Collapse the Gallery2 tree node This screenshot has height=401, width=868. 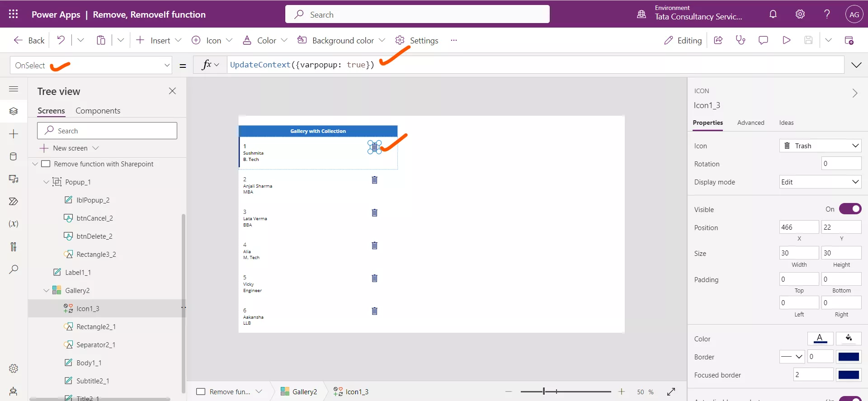(x=46, y=290)
